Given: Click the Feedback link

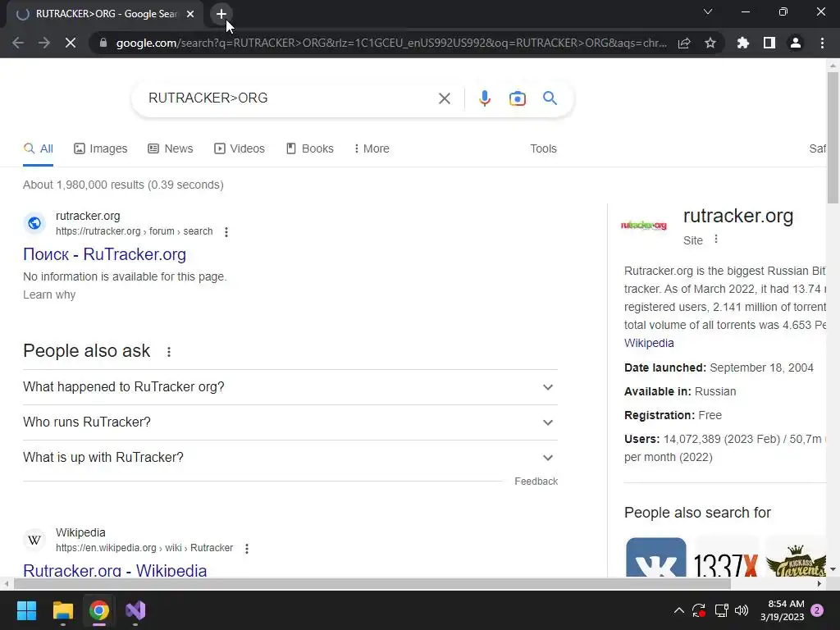Looking at the screenshot, I should (x=536, y=482).
